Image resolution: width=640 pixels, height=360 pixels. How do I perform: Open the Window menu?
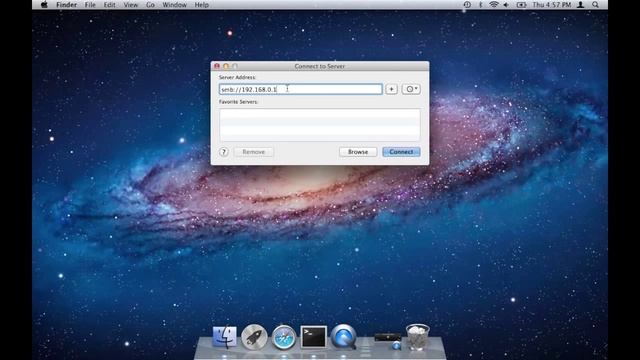pyautogui.click(x=174, y=5)
